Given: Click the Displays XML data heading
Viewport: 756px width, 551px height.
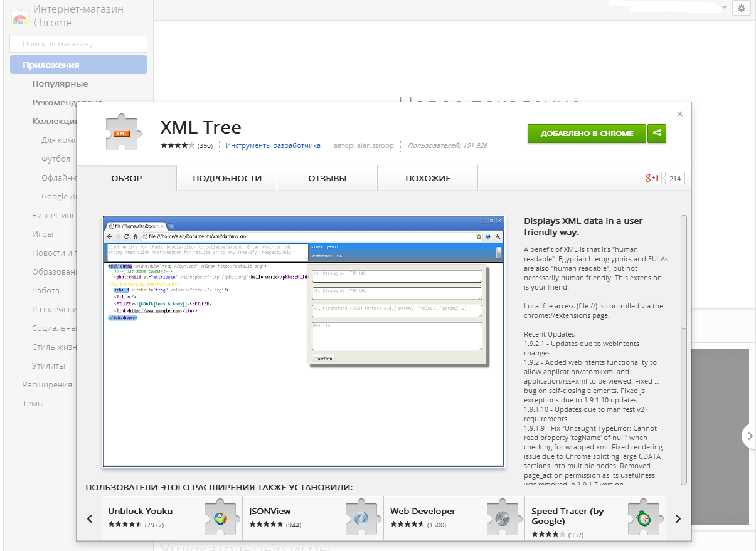Looking at the screenshot, I should coord(583,226).
